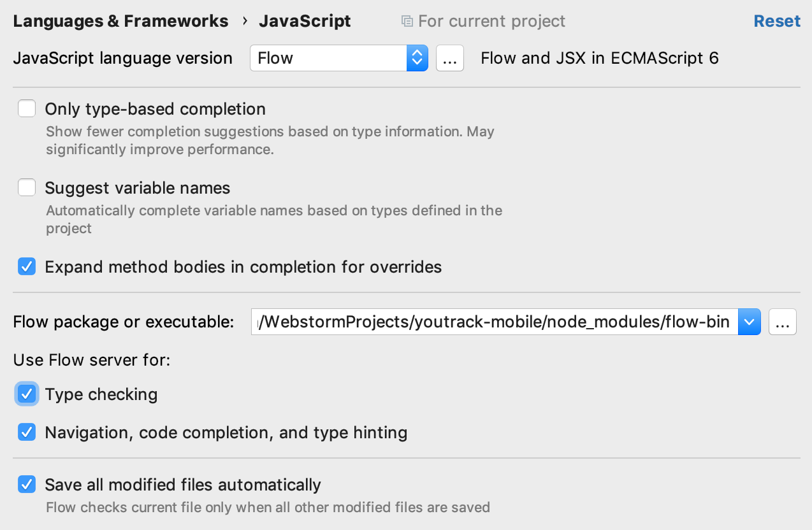The width and height of the screenshot is (812, 530).
Task: Click Reset link in top right
Action: click(777, 21)
